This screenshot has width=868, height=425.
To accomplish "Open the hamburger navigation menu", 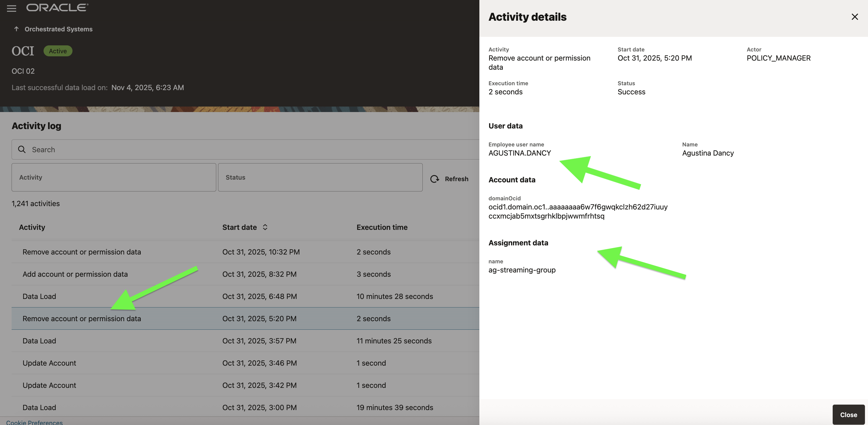I will tap(12, 9).
